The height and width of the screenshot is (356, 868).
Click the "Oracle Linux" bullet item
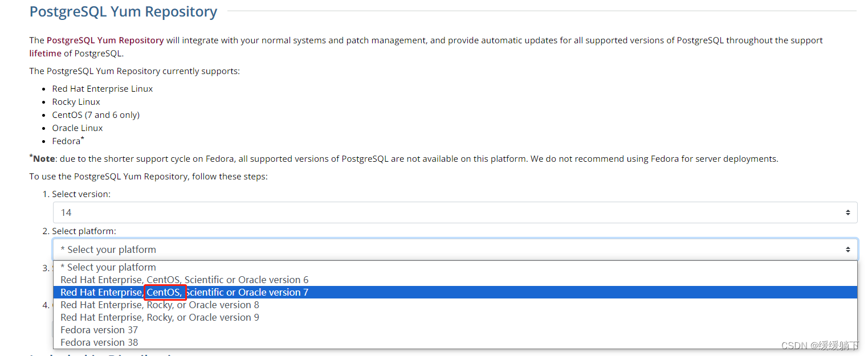tap(78, 128)
